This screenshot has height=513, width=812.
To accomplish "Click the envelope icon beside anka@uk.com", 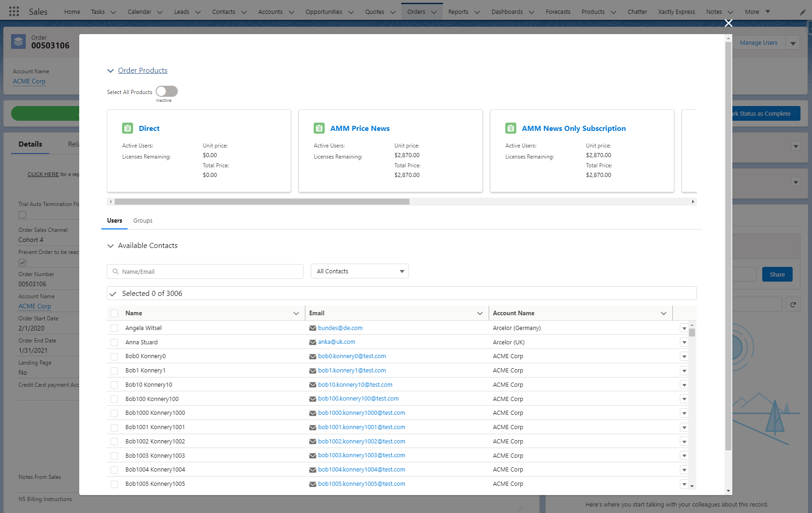I will [x=313, y=342].
